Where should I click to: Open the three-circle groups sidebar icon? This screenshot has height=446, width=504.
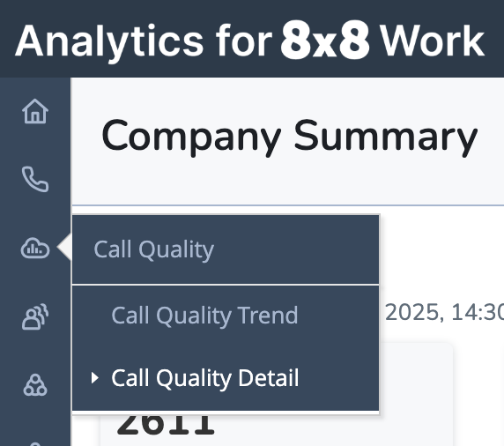tap(35, 384)
